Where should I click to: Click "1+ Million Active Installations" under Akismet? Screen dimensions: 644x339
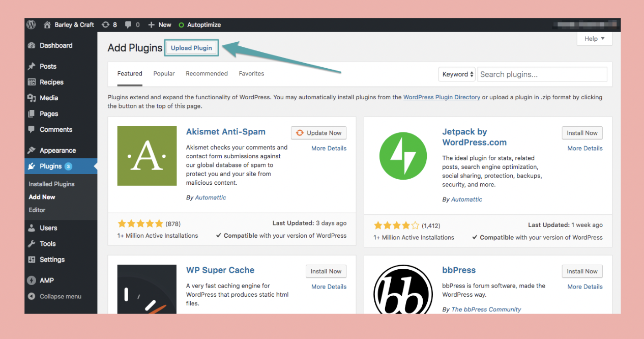(158, 236)
